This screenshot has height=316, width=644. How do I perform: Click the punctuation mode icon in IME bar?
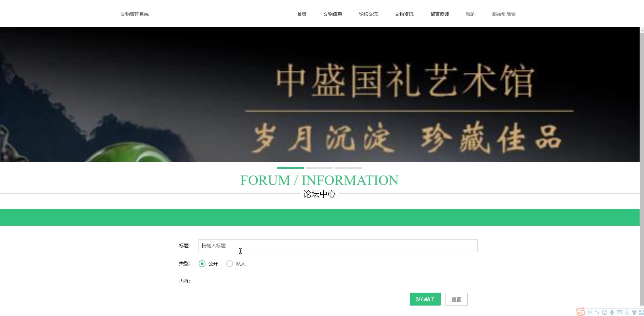pos(597,312)
